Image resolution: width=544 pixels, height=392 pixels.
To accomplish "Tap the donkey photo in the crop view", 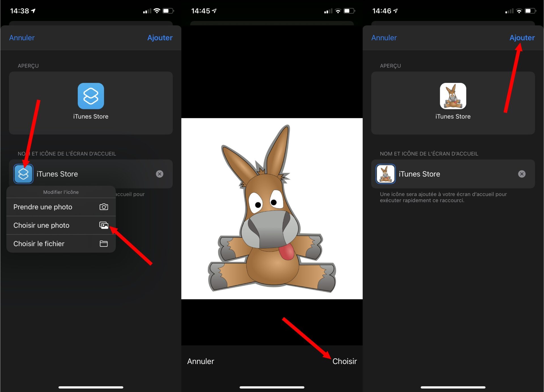I will [x=272, y=209].
